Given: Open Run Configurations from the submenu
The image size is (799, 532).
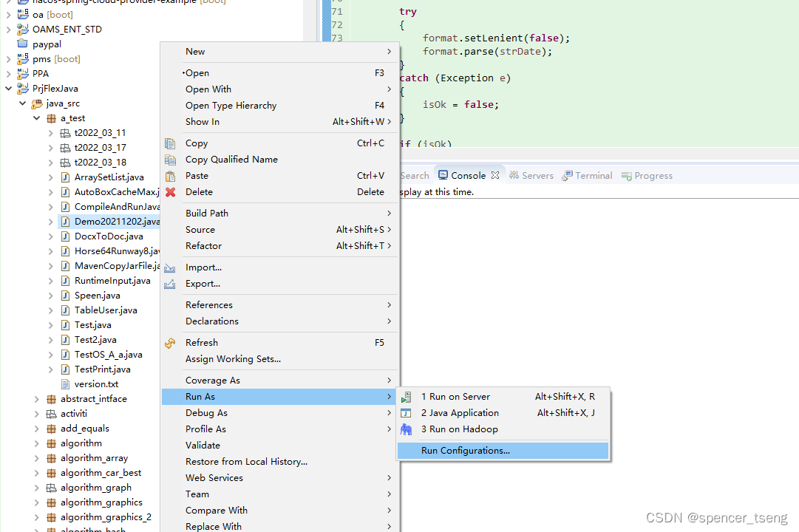Looking at the screenshot, I should [x=465, y=450].
